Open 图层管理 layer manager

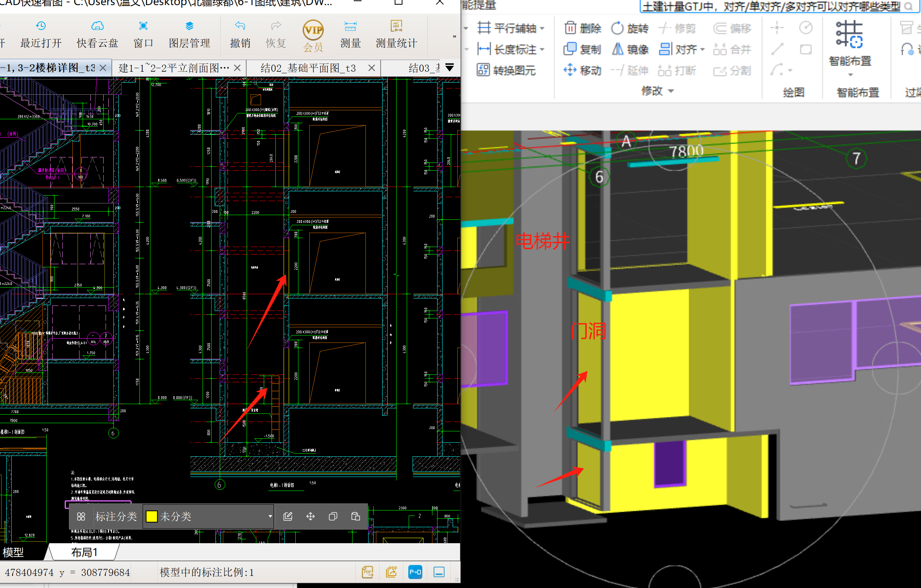click(x=189, y=26)
